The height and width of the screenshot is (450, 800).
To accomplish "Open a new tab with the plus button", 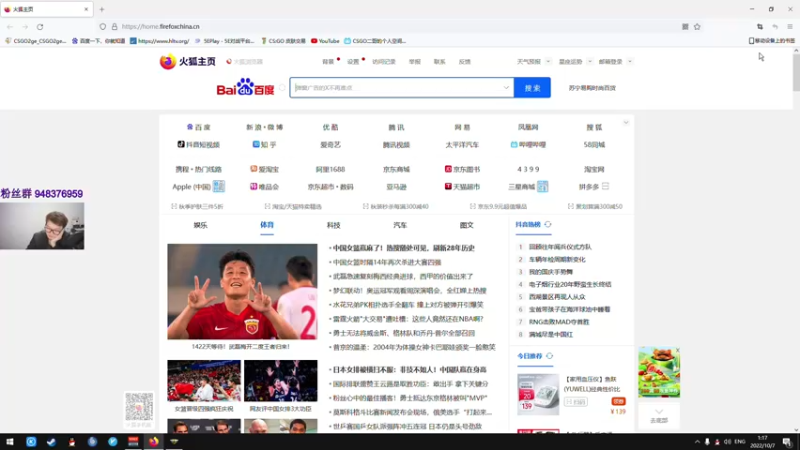I will pyautogui.click(x=102, y=9).
